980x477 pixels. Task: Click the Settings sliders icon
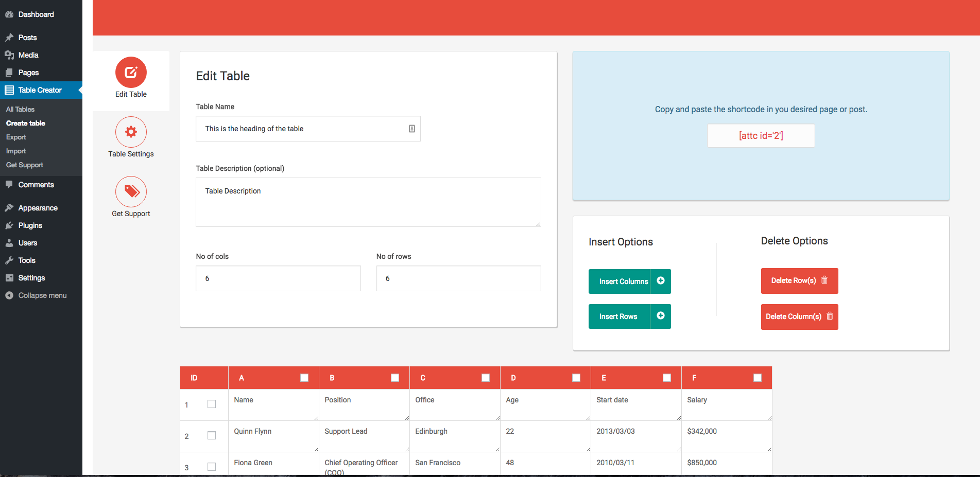[x=9, y=278]
